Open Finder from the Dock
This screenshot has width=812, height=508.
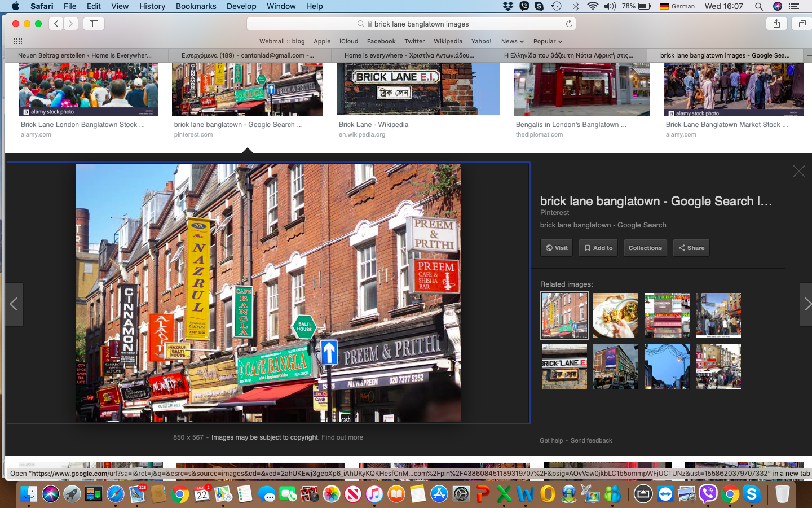click(29, 494)
